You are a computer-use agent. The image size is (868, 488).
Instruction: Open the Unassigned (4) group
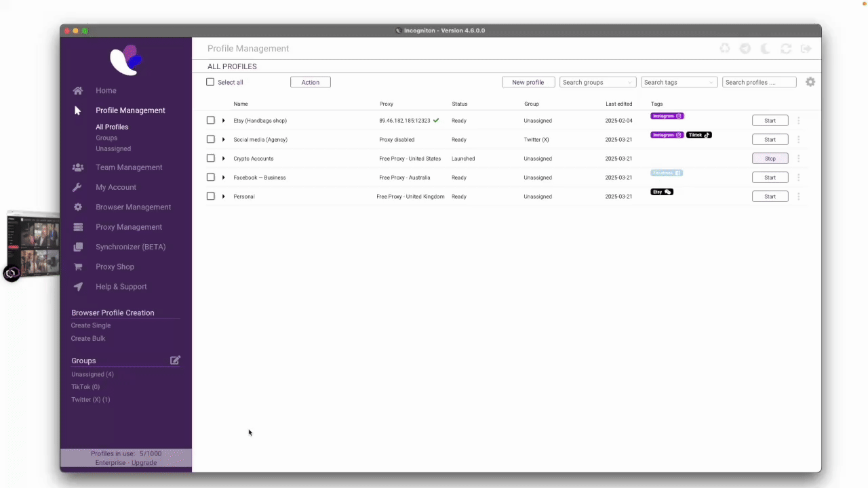(x=92, y=374)
